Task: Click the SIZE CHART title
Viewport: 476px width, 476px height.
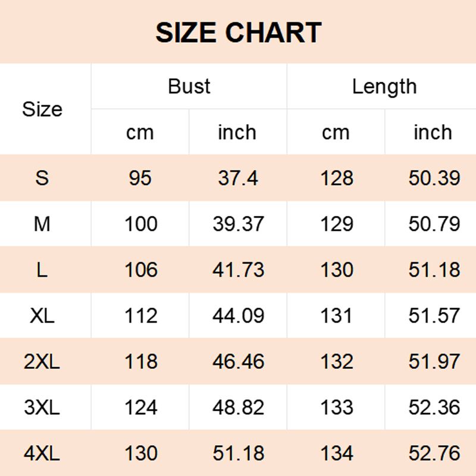Action: [x=238, y=32]
